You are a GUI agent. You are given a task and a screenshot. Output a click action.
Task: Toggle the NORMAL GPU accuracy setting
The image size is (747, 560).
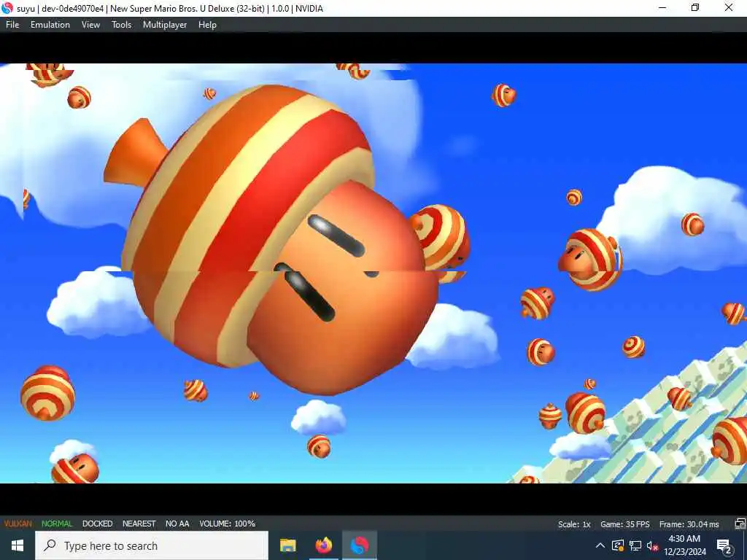pos(57,524)
